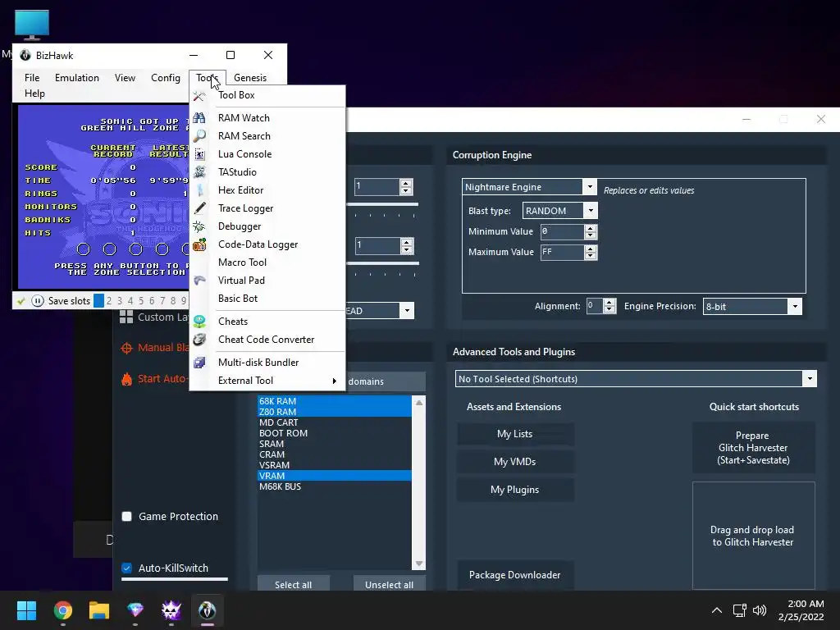Viewport: 840px width, 630px height.
Task: Click the Maximum Value stepper arrows
Action: [591, 253]
